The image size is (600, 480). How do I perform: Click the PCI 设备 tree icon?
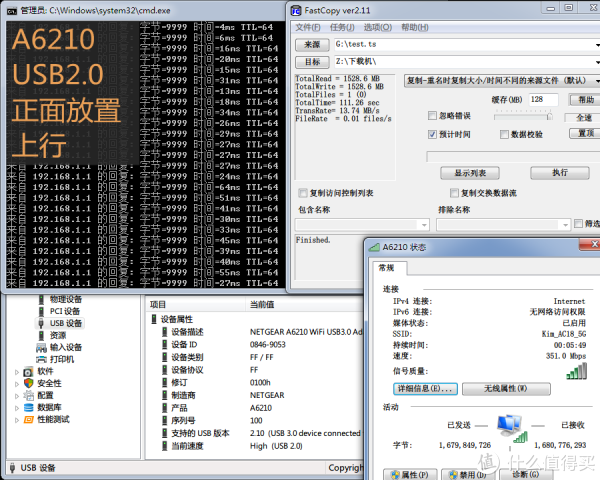[x=41, y=311]
